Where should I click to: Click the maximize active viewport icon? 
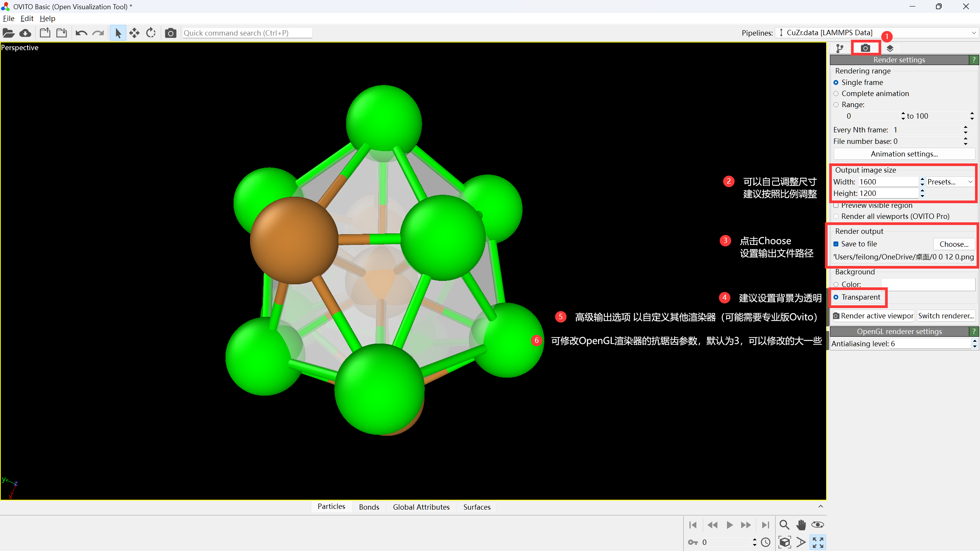[818, 542]
